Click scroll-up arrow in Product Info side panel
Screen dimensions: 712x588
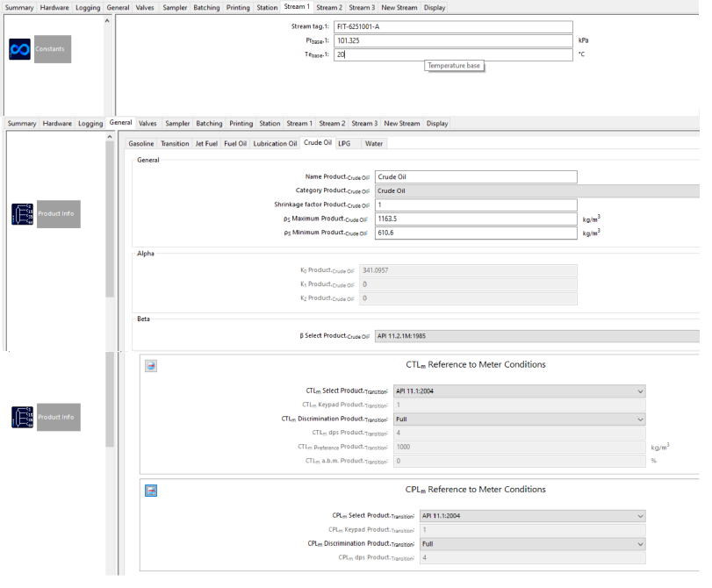point(110,137)
